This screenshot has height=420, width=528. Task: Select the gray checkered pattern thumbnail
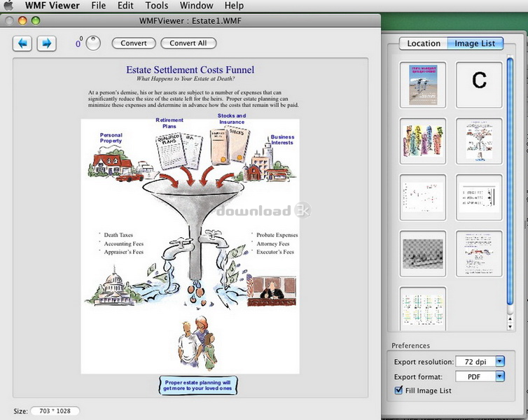click(x=423, y=253)
